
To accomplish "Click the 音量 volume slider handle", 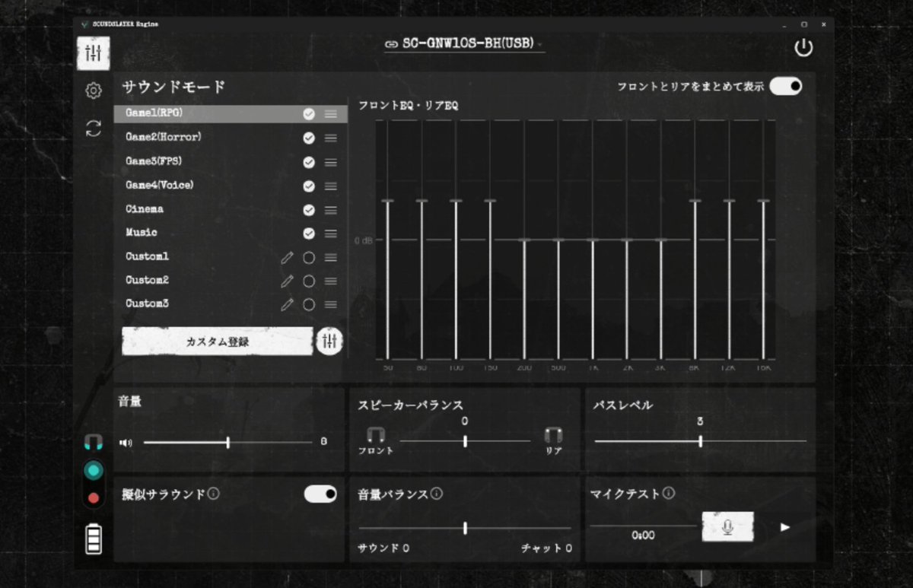I will point(228,442).
